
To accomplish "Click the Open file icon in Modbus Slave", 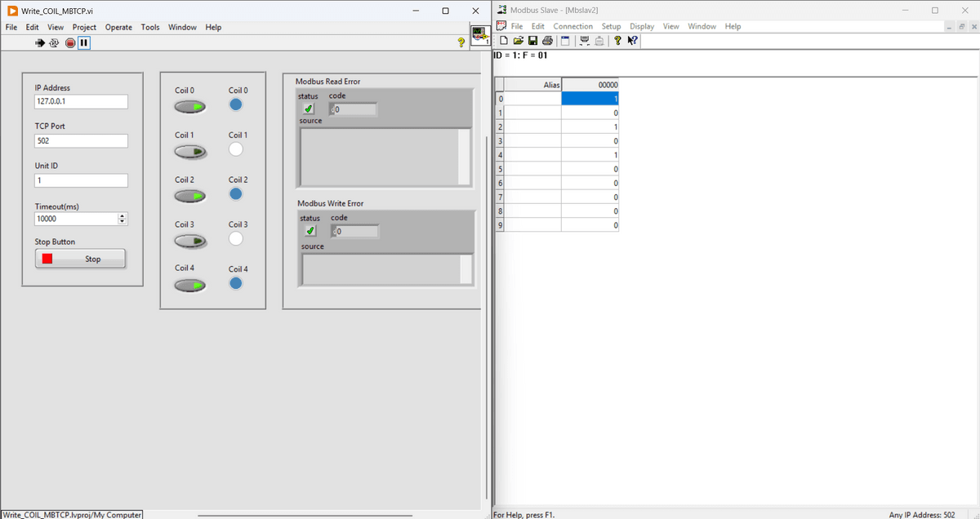I will click(519, 41).
